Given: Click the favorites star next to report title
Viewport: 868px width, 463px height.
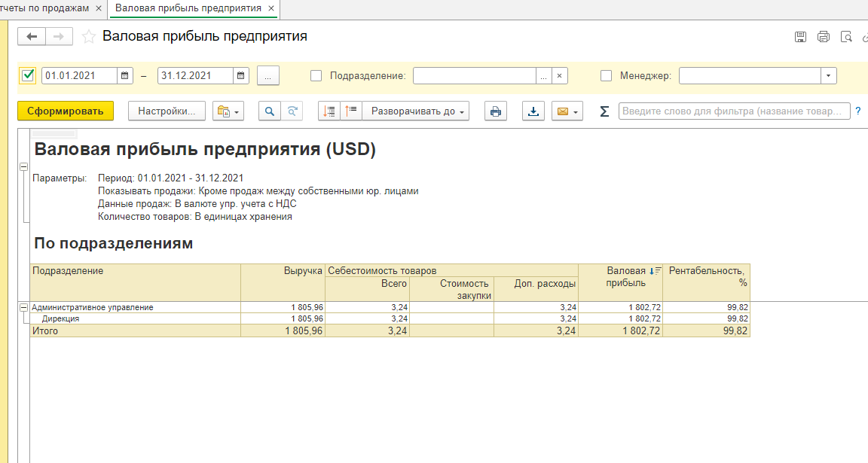Looking at the screenshot, I should tap(89, 36).
